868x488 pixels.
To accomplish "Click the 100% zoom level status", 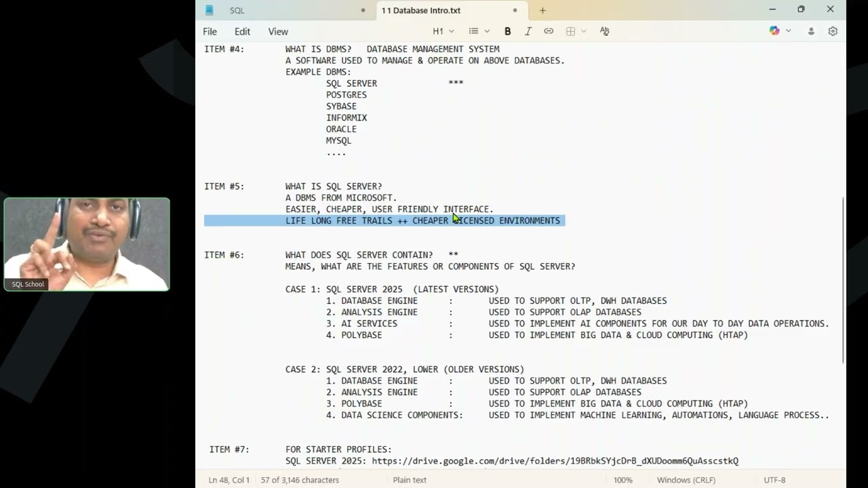I will pos(623,480).
